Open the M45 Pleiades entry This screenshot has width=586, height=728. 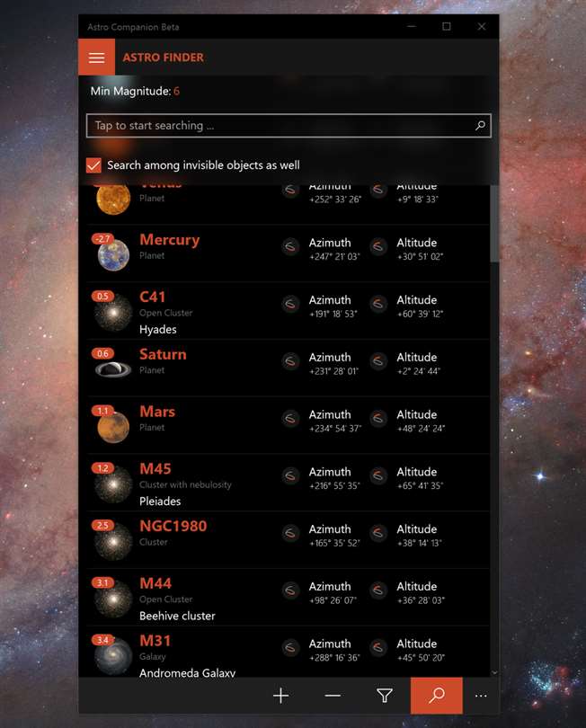[x=288, y=483]
